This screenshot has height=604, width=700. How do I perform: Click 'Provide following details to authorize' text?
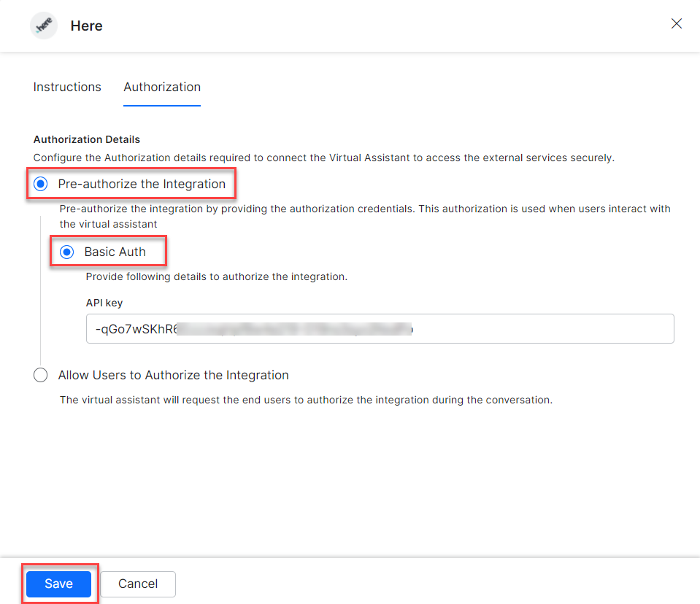coord(217,276)
